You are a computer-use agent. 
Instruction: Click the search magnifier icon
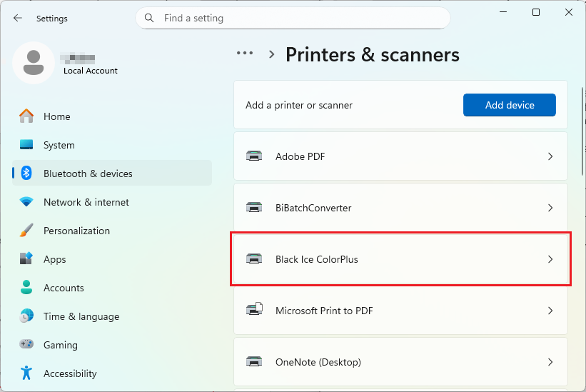point(149,18)
